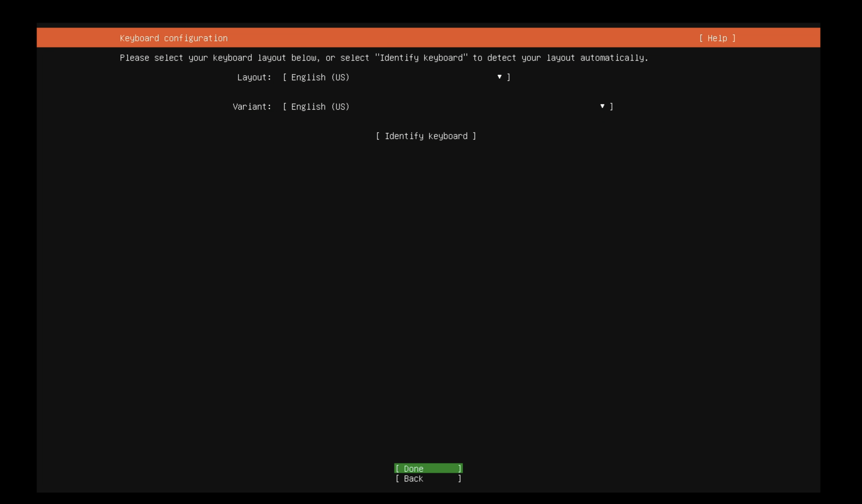Click closing bracket of Layout selector
The height and width of the screenshot is (504, 862).
click(x=509, y=77)
